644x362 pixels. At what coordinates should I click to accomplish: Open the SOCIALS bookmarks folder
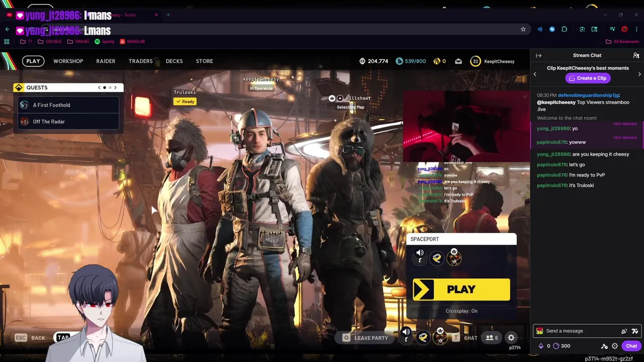[x=50, y=42]
